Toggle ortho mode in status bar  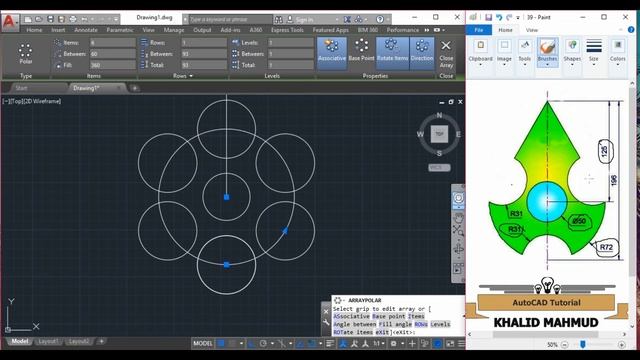252,344
